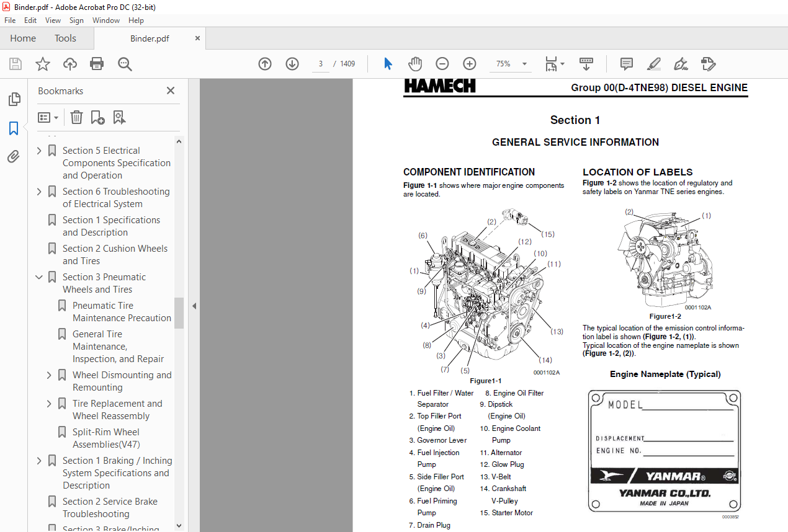The height and width of the screenshot is (532, 788).
Task: Open Split-Rim Wheel Assemblies(V47) bookmark
Action: pos(106,438)
